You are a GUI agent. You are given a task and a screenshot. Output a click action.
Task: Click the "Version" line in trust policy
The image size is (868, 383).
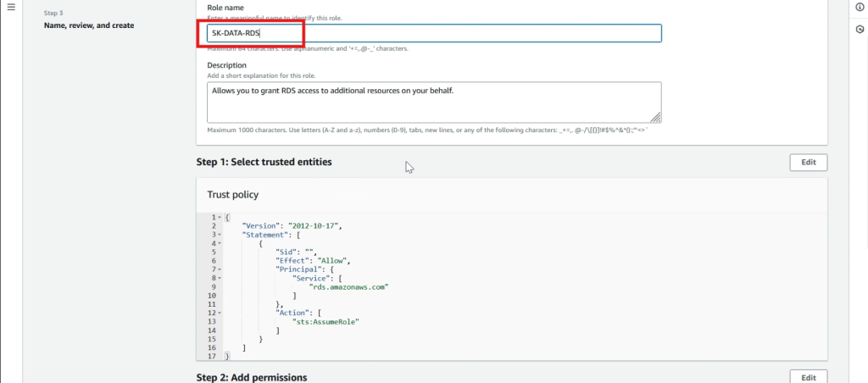click(x=292, y=226)
